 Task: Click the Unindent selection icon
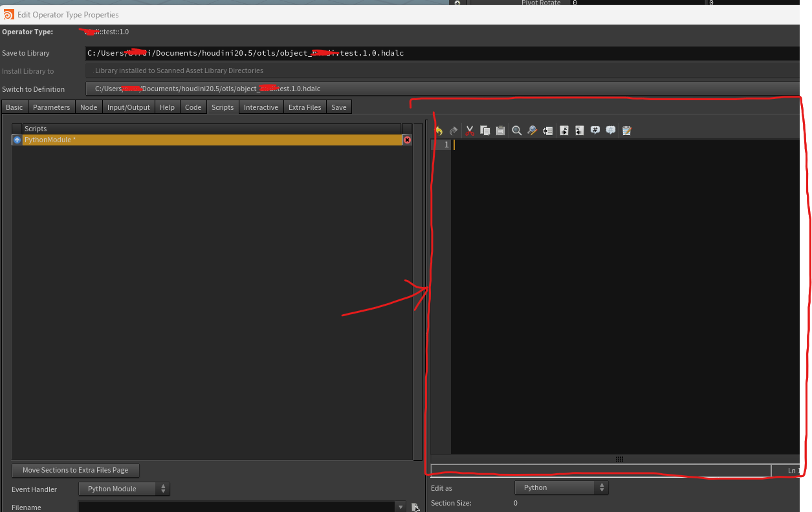(579, 131)
